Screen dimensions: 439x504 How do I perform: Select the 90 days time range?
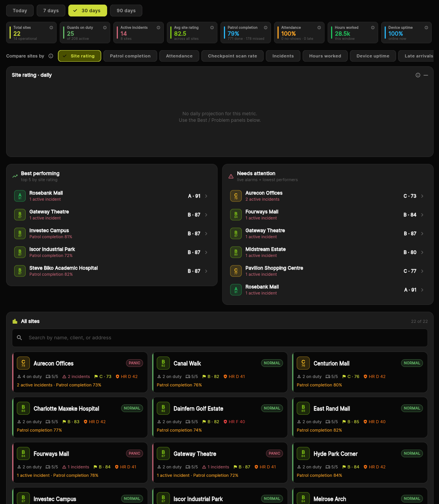[x=126, y=11]
